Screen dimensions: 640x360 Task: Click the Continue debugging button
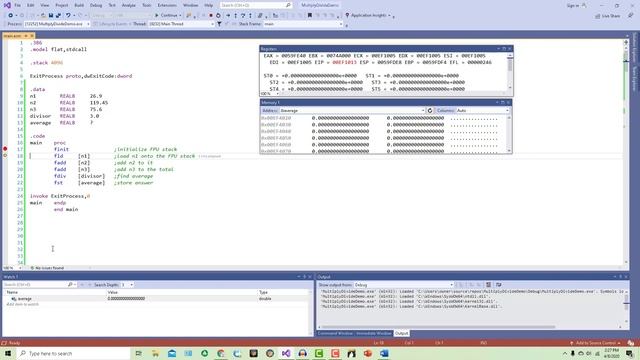(166, 15)
